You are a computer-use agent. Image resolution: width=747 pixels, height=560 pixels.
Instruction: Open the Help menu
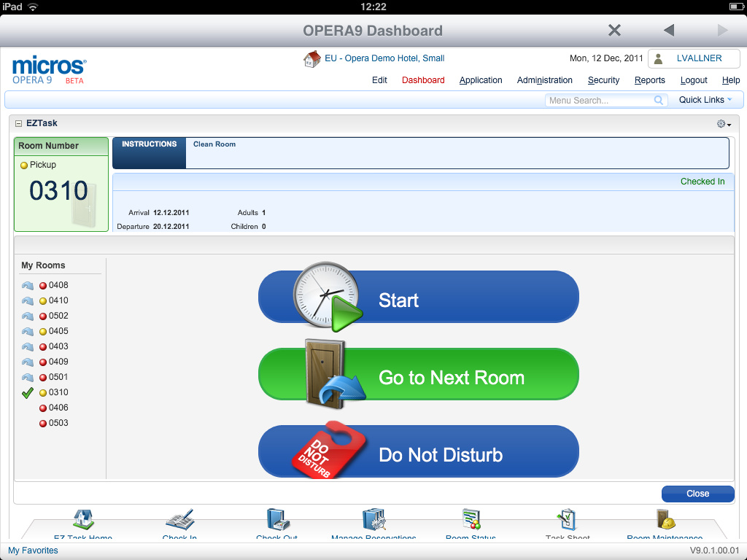pos(731,80)
